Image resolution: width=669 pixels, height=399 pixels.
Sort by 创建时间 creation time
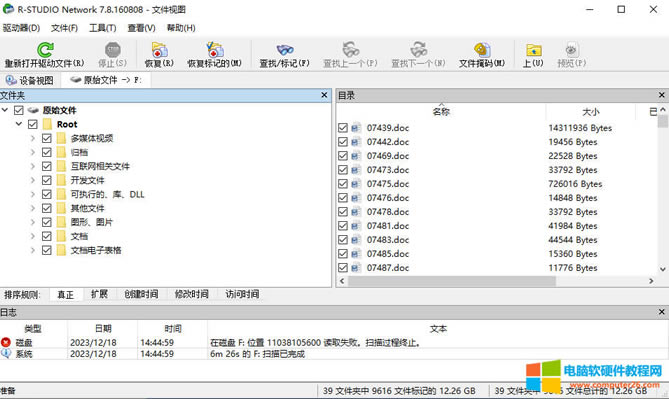141,294
